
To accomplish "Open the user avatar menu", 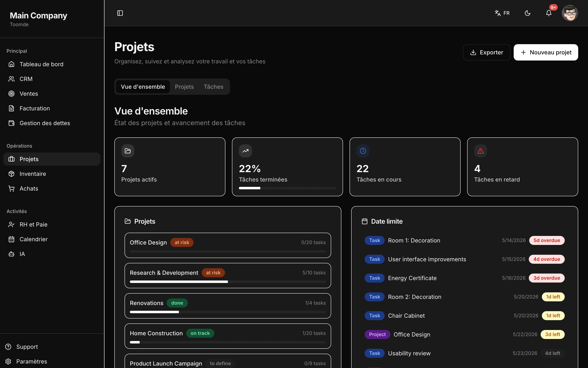I will point(570,13).
